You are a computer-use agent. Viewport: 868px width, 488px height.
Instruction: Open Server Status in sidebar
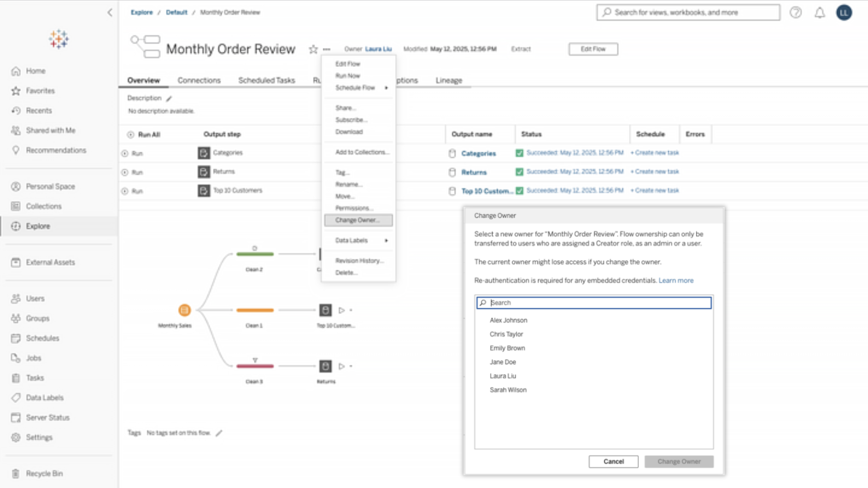48,417
